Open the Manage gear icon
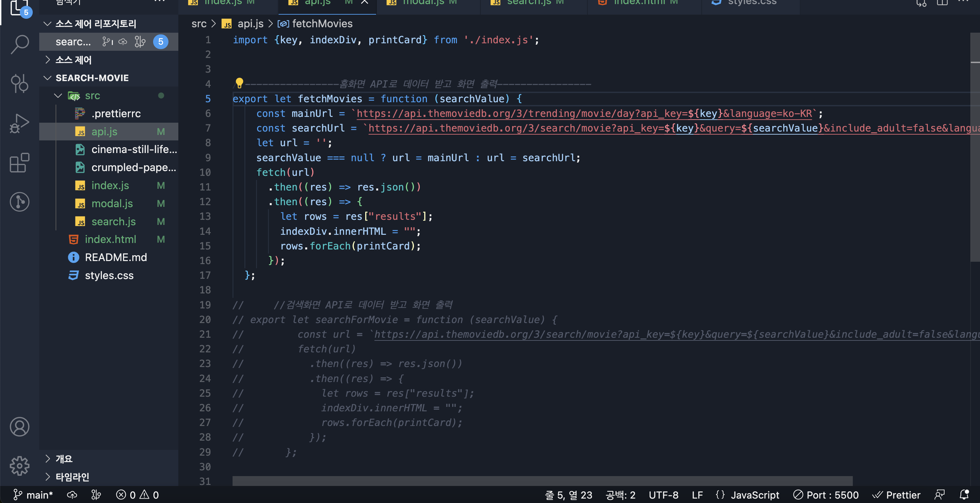 (19, 466)
